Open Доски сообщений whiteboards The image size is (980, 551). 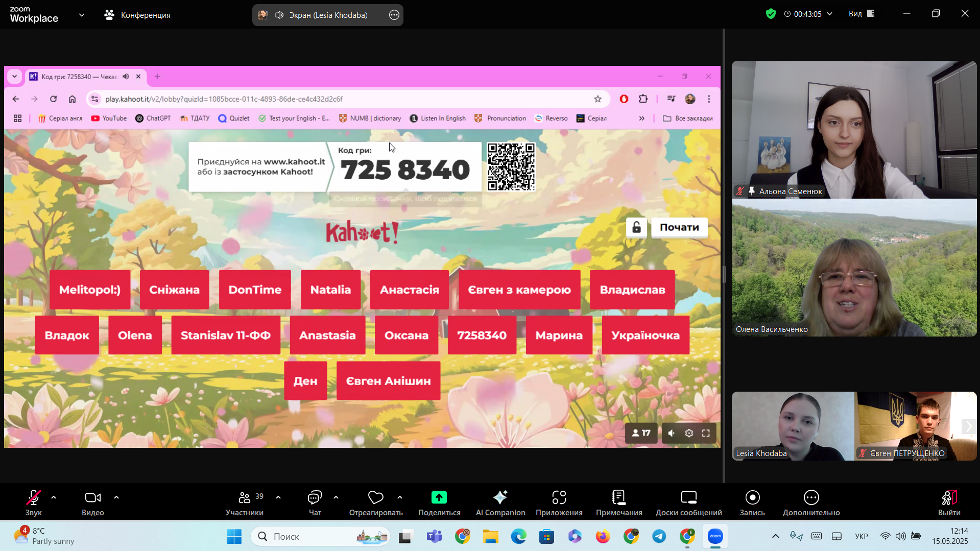coord(689,502)
